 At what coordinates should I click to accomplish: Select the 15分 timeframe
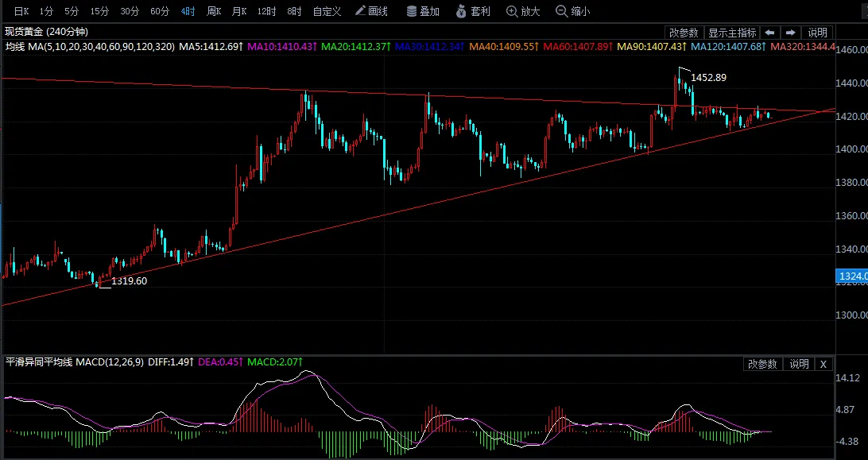pyautogui.click(x=99, y=11)
